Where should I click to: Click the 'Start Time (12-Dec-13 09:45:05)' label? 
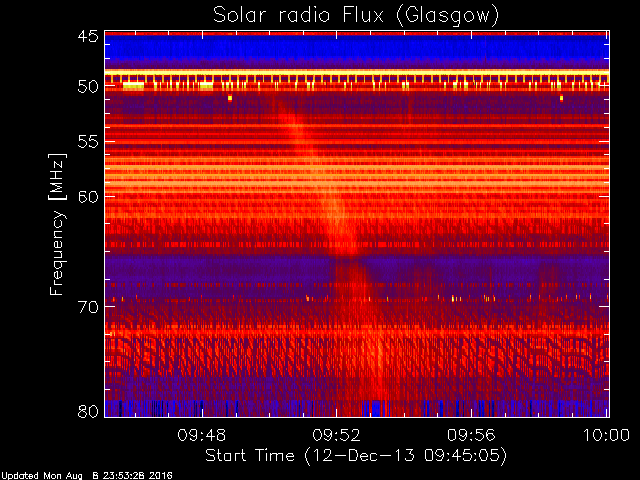(356, 456)
